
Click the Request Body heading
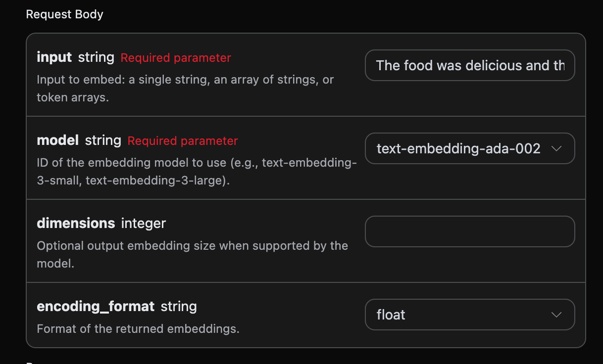click(64, 14)
